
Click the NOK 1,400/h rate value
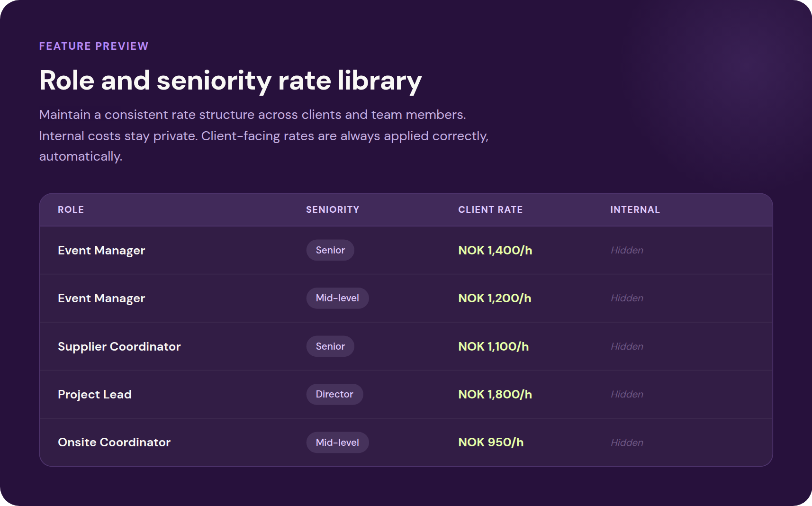point(495,250)
